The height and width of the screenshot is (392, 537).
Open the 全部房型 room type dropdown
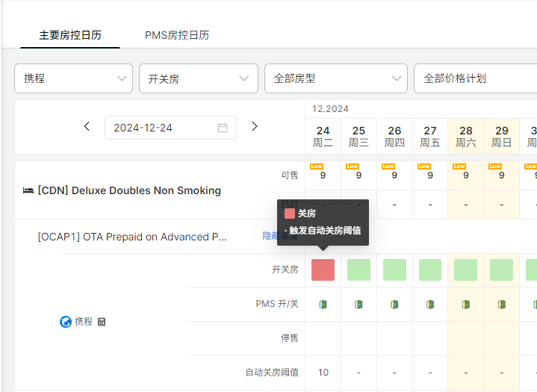336,78
